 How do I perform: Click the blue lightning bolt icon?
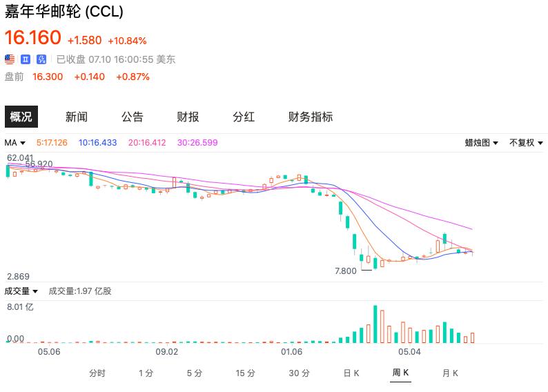click(x=41, y=59)
